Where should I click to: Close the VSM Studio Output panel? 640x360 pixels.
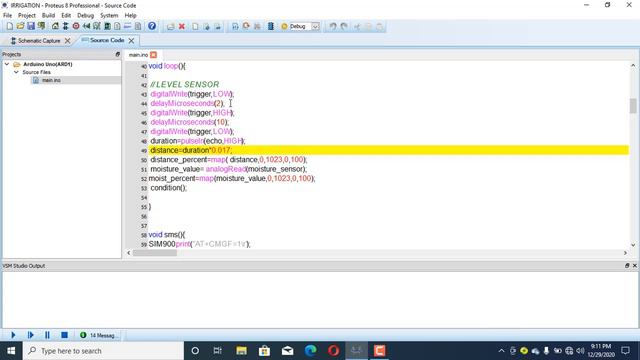tap(635, 266)
